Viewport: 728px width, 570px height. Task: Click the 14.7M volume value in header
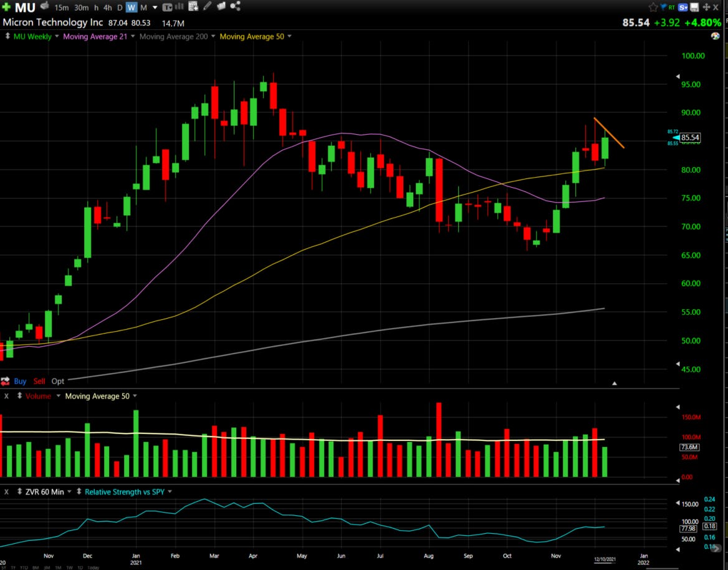click(x=173, y=23)
